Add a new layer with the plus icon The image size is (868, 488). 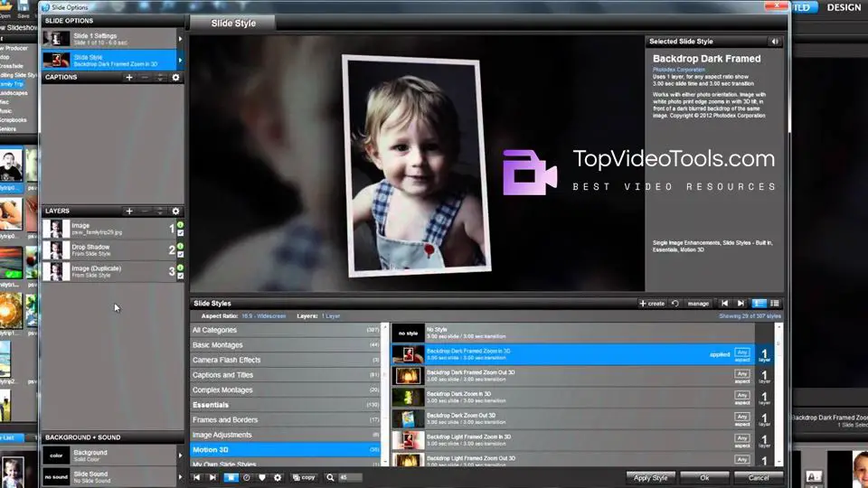(x=129, y=211)
